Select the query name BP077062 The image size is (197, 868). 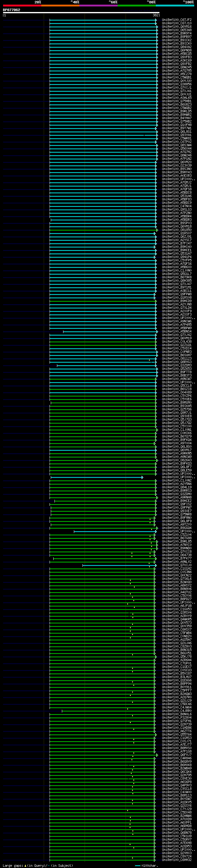point(11,10)
